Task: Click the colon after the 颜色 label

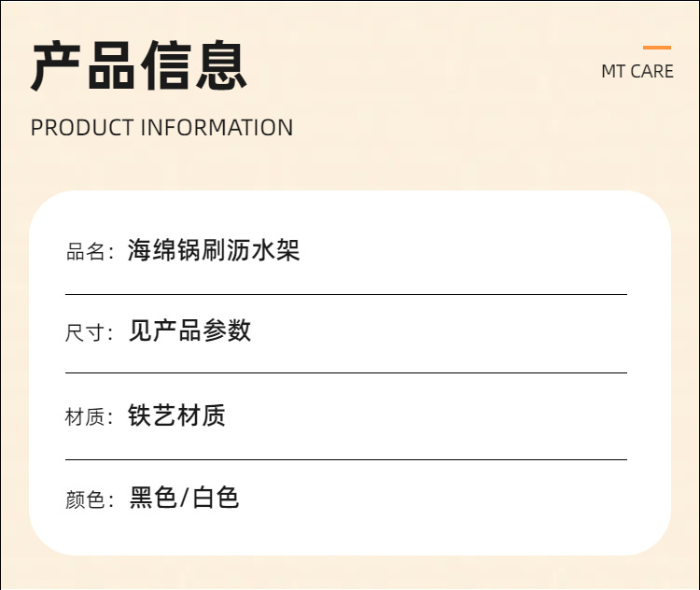Action: tap(111, 501)
